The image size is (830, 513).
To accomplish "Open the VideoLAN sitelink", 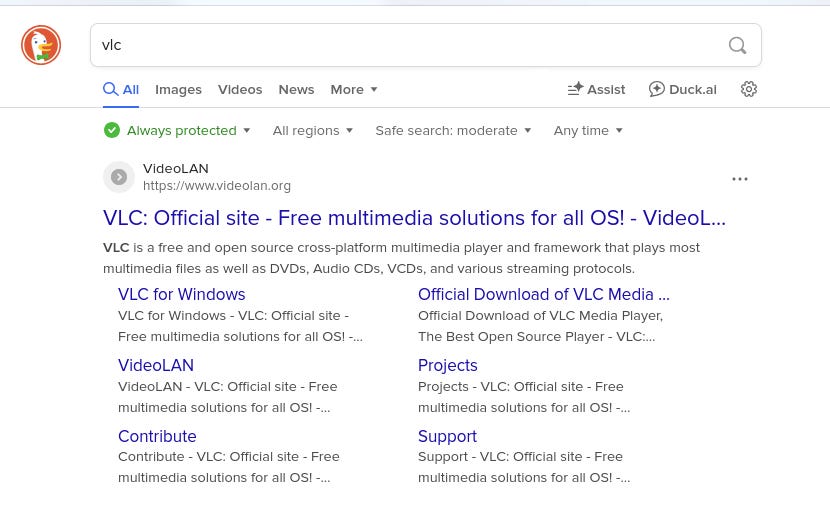I will 156,365.
